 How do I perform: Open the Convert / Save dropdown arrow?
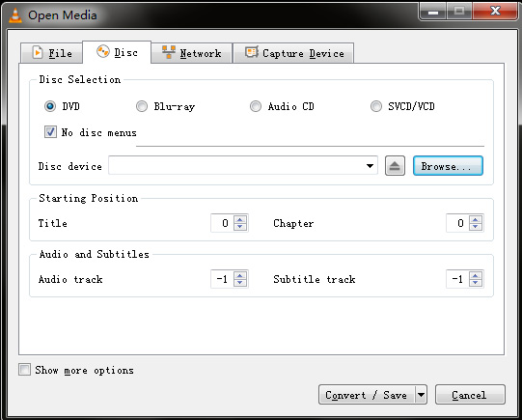pyautogui.click(x=421, y=395)
